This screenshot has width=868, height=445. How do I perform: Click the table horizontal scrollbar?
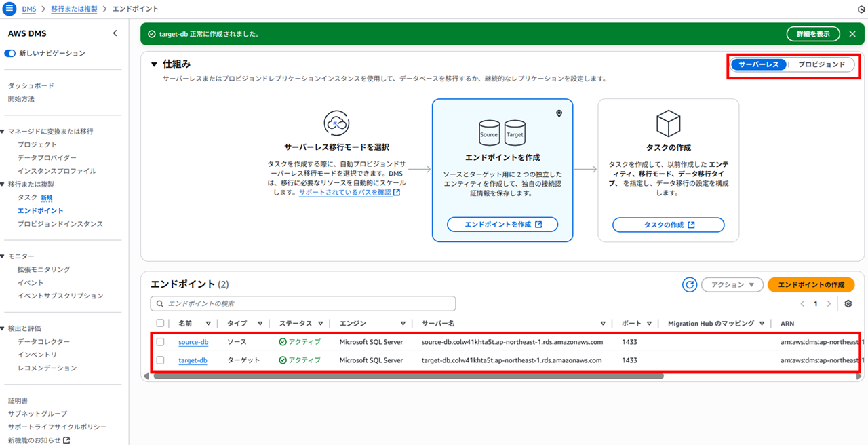click(408, 376)
